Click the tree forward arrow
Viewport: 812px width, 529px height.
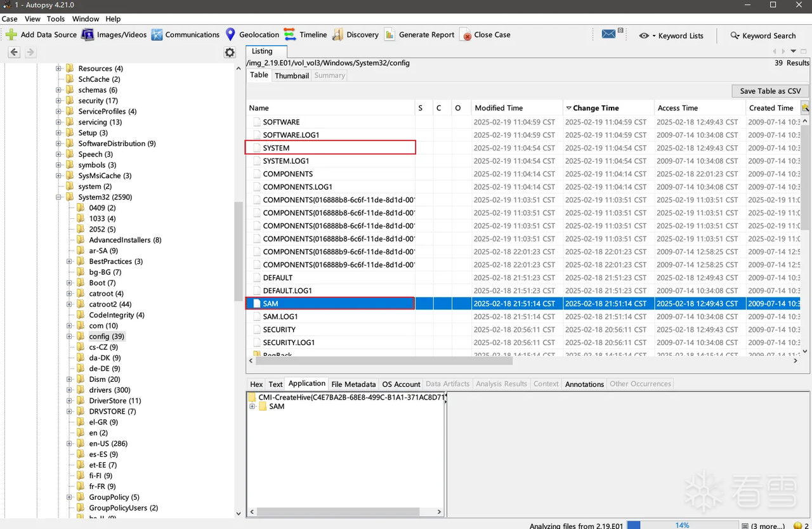coord(30,52)
